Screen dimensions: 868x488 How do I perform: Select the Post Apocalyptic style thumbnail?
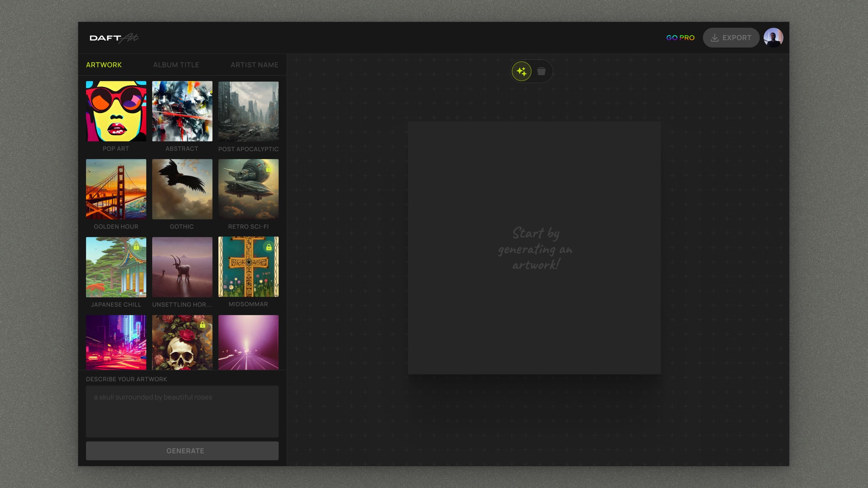[x=248, y=111]
